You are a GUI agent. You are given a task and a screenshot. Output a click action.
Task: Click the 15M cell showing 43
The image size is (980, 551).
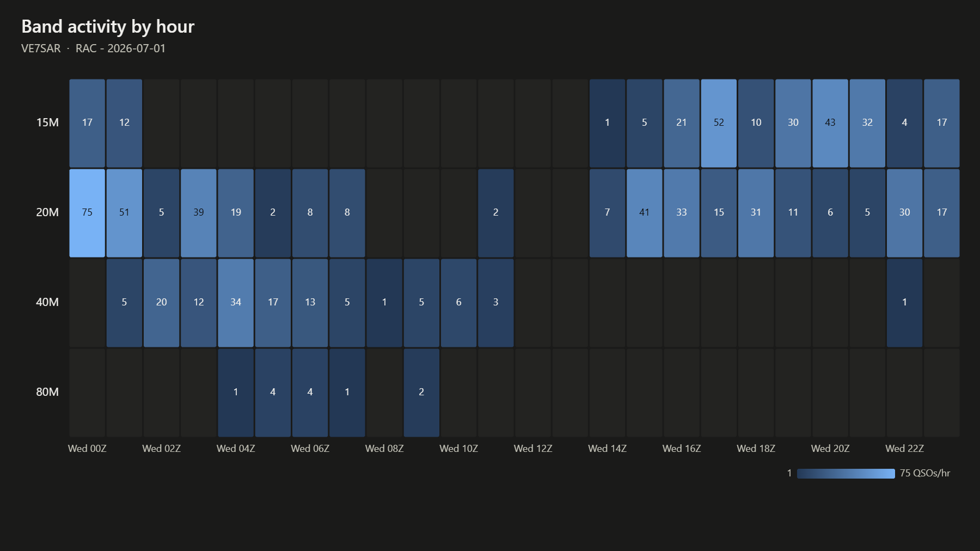click(x=830, y=123)
